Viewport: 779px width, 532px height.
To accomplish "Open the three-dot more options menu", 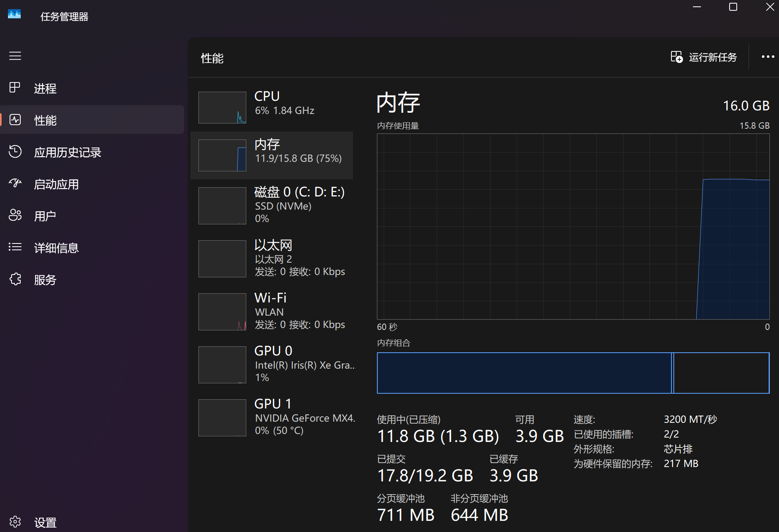I will coord(767,57).
